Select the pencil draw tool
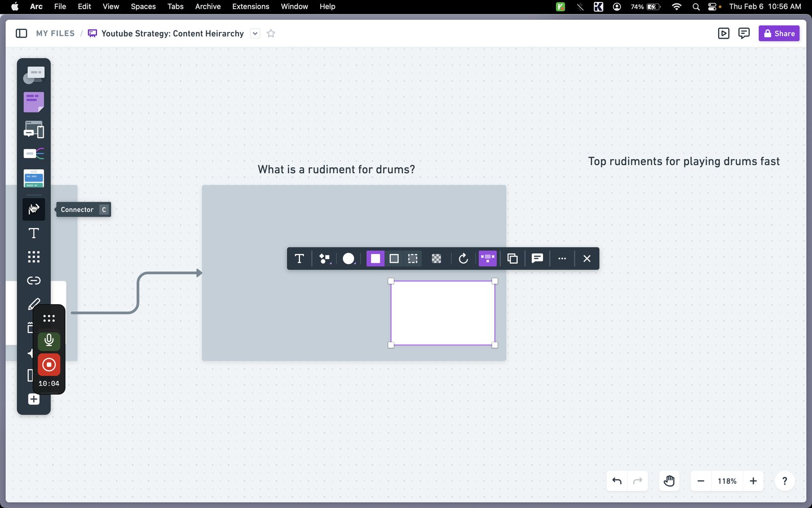 pos(33,304)
